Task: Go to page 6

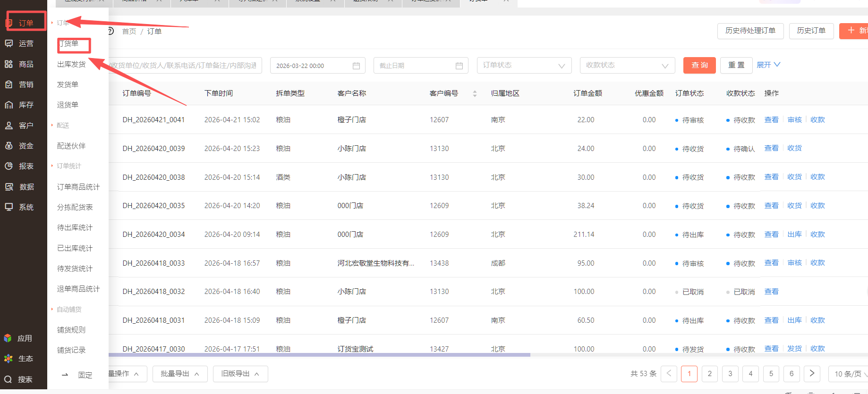Action: [x=792, y=374]
